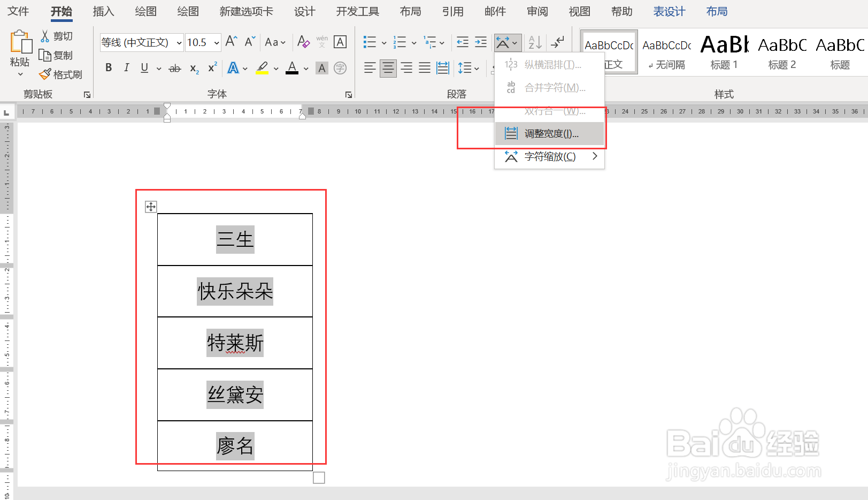Click the table move handle
This screenshot has width=868, height=500.
point(151,207)
